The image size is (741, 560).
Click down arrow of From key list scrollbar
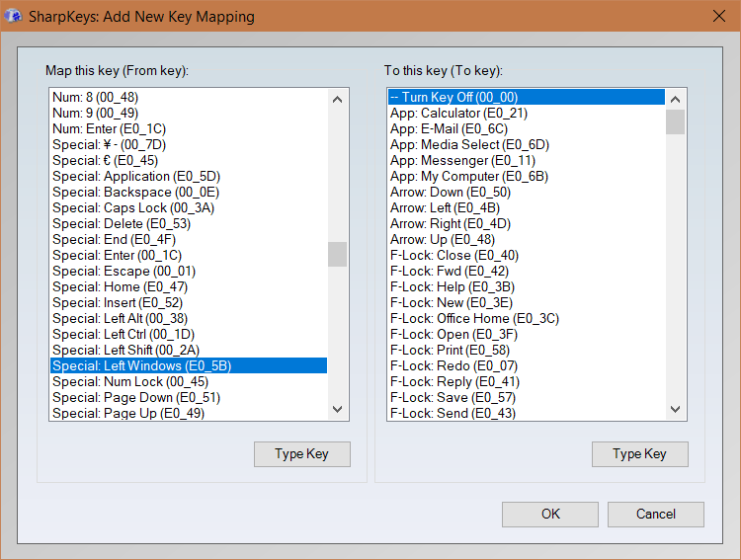pos(337,409)
